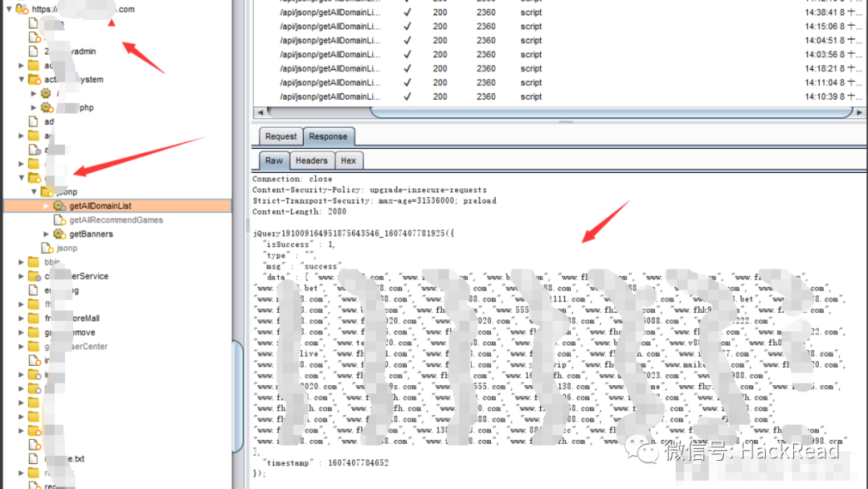The height and width of the screenshot is (489, 868).
Task: Click the gear icon beside getAllDomainList
Action: pos(59,206)
